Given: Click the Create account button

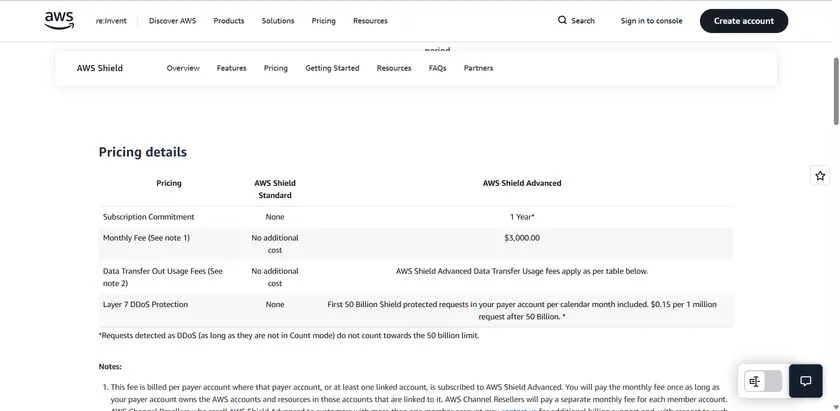Looking at the screenshot, I should click(744, 21).
